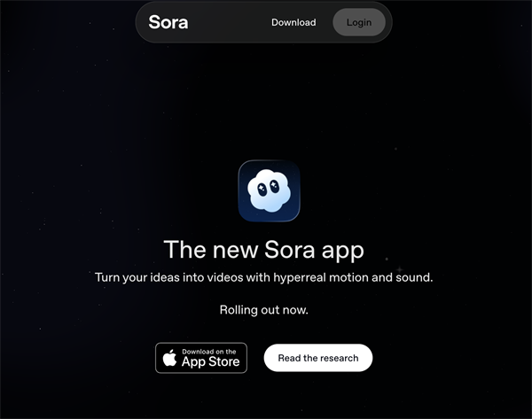Click the word 'Sora' in the main heading
The height and width of the screenshot is (419, 532).
pyautogui.click(x=290, y=250)
